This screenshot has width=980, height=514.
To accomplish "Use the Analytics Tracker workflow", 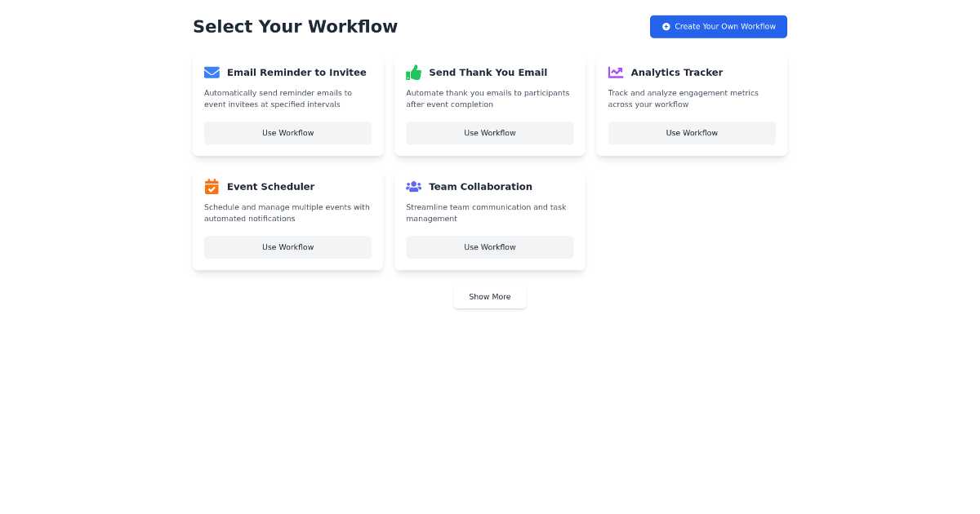I will tap(692, 133).
